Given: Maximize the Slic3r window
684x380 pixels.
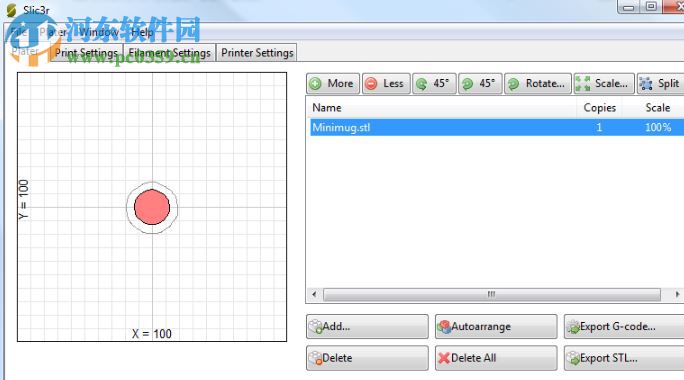Looking at the screenshot, I should point(651,7).
